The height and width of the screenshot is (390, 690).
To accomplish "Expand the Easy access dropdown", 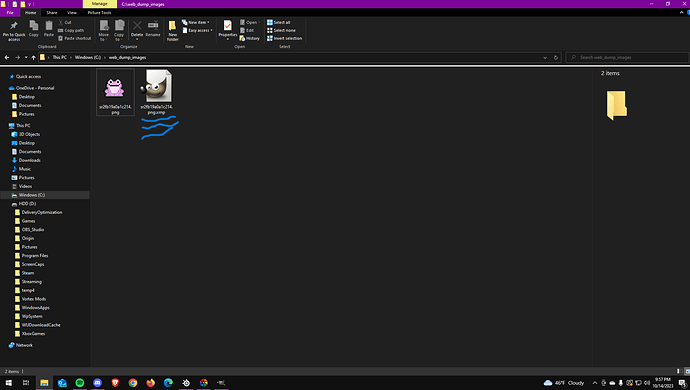I will point(198,30).
